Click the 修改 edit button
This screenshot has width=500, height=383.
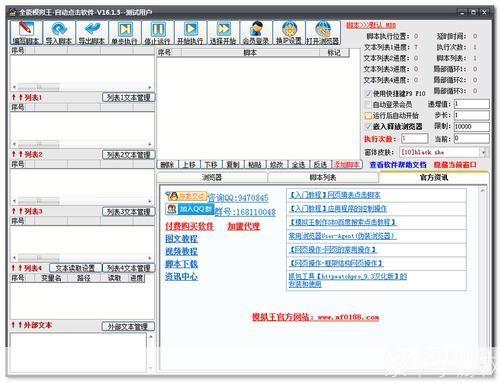[x=276, y=164]
